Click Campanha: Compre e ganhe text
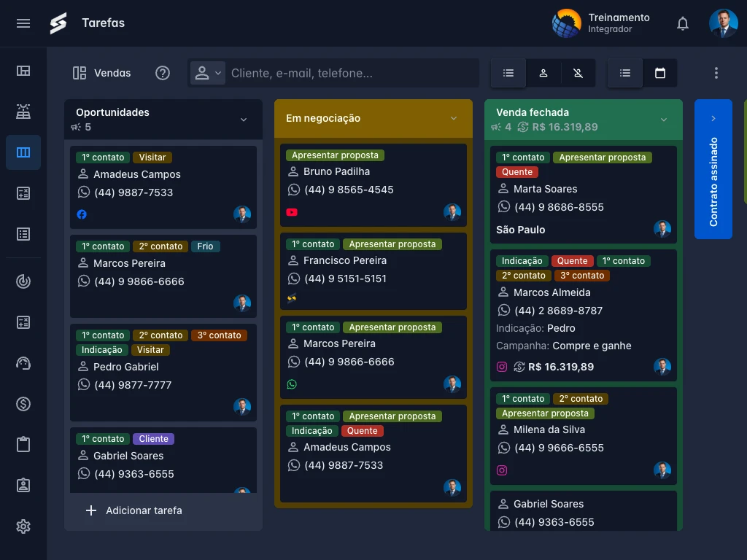Image resolution: width=747 pixels, height=560 pixels. click(564, 346)
